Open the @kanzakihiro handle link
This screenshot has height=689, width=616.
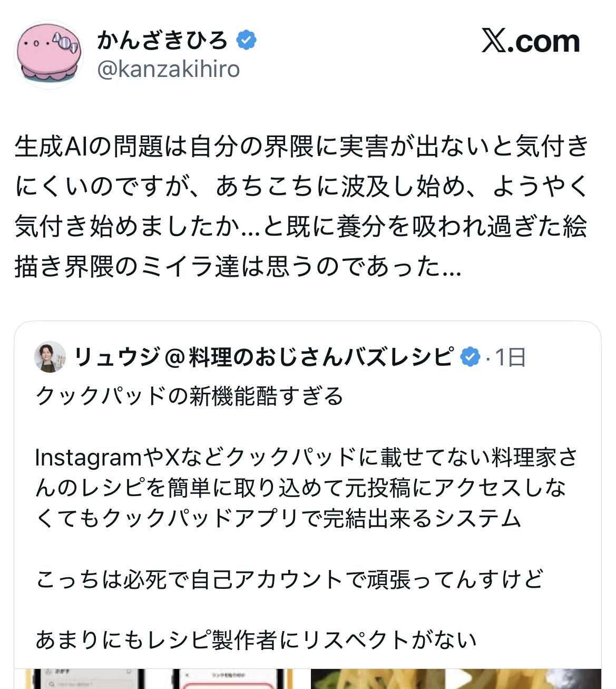[169, 69]
